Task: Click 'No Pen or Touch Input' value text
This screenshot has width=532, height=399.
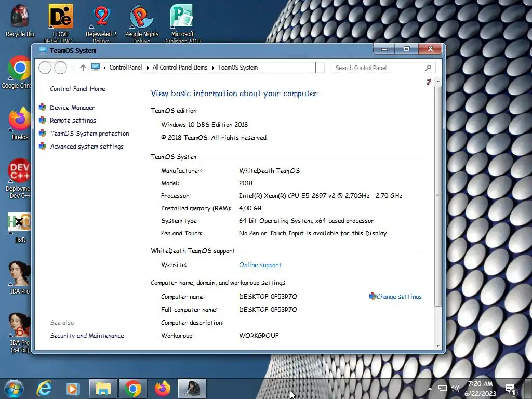Action: pyautogui.click(x=312, y=233)
